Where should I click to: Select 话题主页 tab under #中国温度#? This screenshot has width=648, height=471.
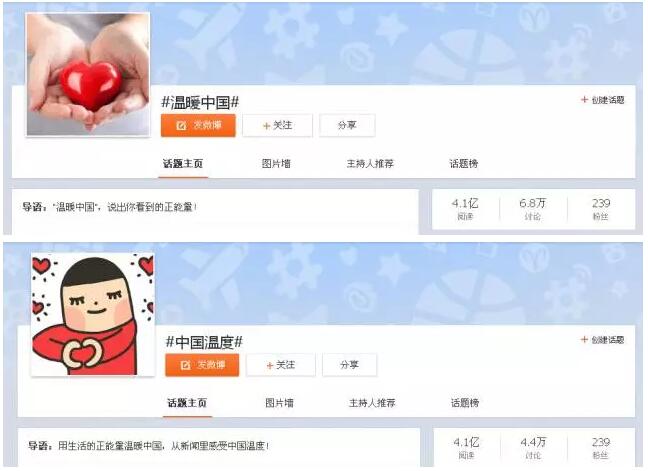[x=187, y=403]
